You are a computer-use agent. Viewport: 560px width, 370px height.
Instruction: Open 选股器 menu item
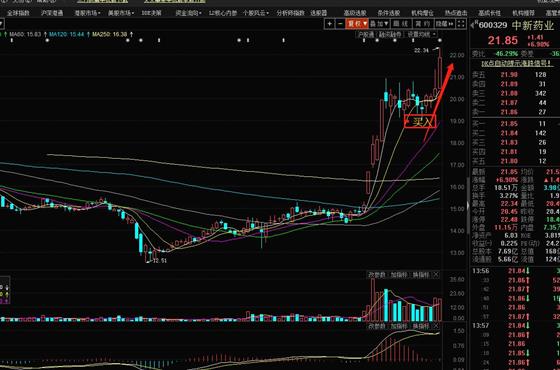319,13
